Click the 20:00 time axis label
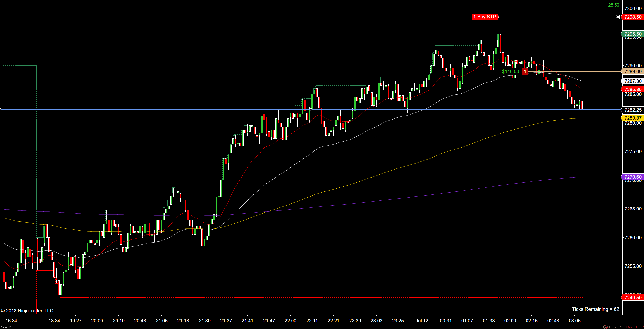644x329 pixels. tap(97, 321)
